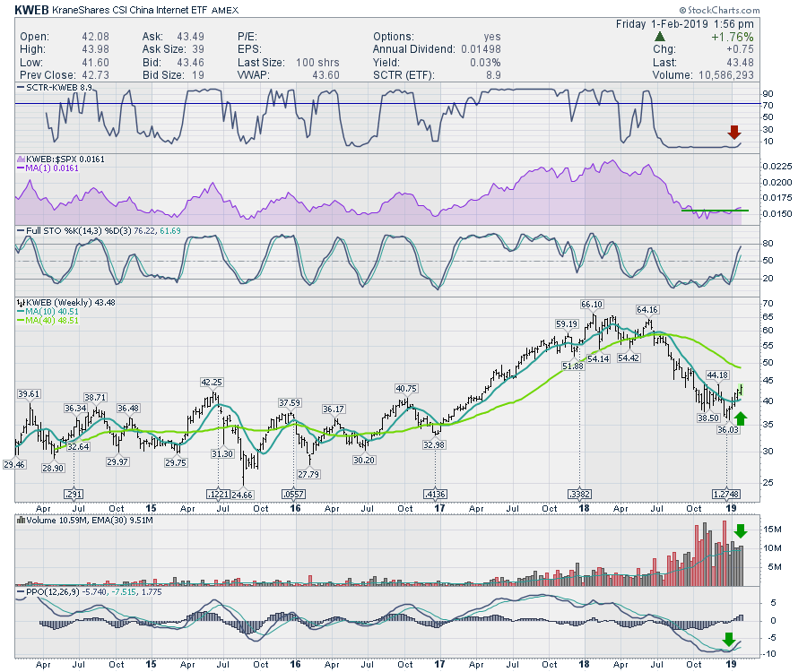Click the Friday 1-Feb-2019 1:56 pm timestamp
This screenshot has height=672, width=807.
684,24
